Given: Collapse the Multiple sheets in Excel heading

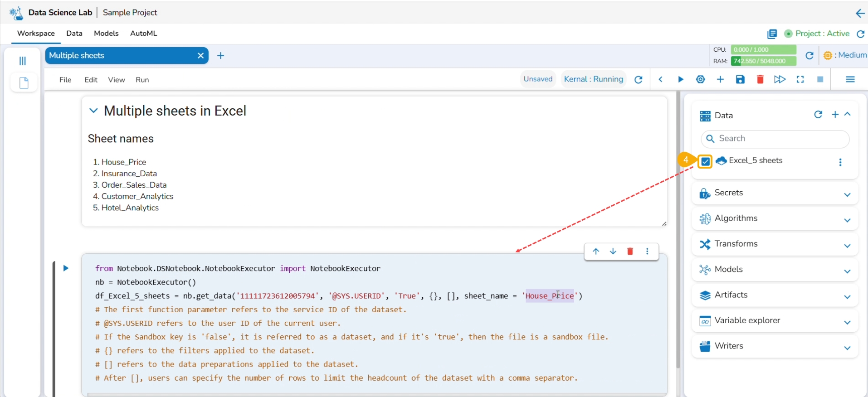Looking at the screenshot, I should (93, 111).
